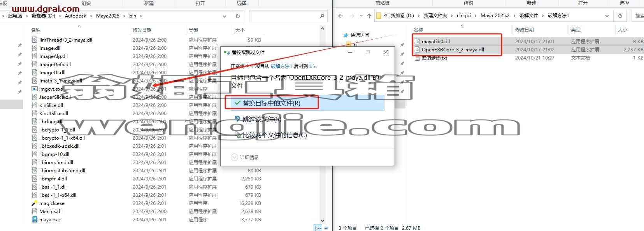The width and height of the screenshot is (644, 231).
Task: Expand chevron after ningqi in right address bar
Action: coord(476,16)
